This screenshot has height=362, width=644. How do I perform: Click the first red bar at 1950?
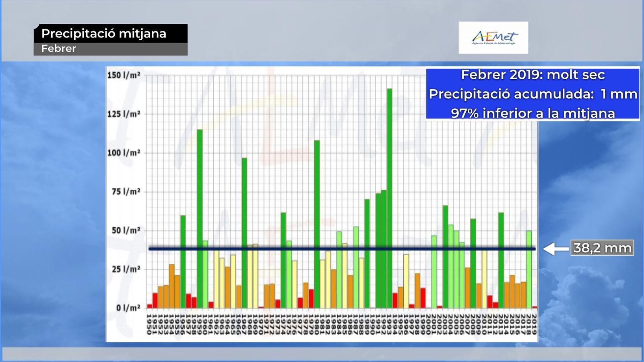[x=150, y=306]
